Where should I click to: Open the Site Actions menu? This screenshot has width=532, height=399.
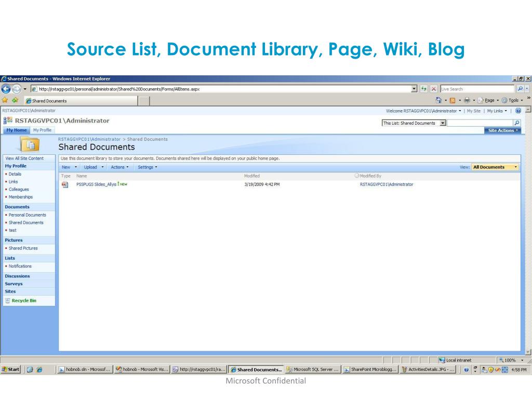pos(503,130)
